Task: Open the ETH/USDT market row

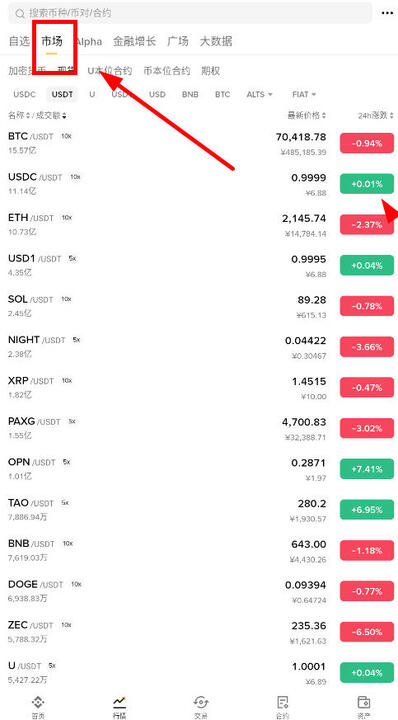Action: (199, 225)
